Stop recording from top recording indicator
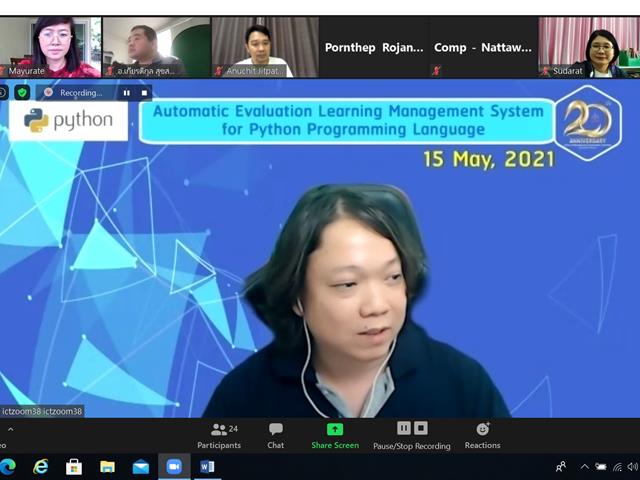Viewport: 640px width, 480px height. 144,93
